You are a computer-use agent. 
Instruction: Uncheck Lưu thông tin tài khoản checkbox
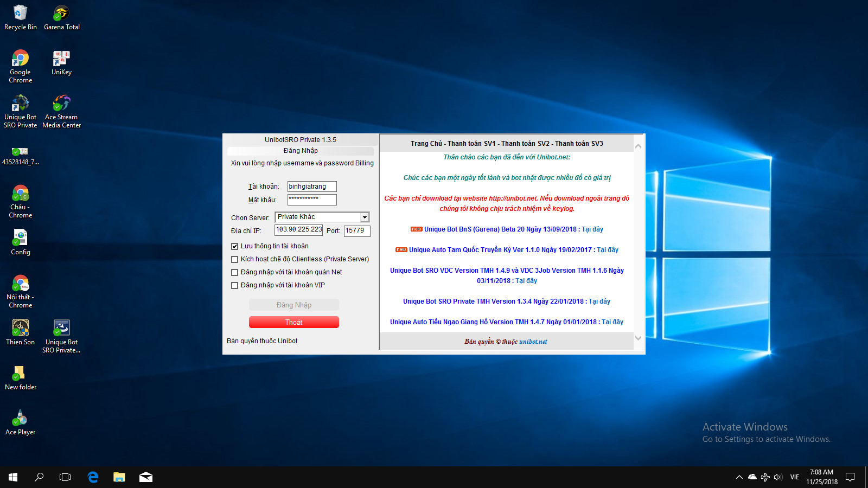point(235,246)
